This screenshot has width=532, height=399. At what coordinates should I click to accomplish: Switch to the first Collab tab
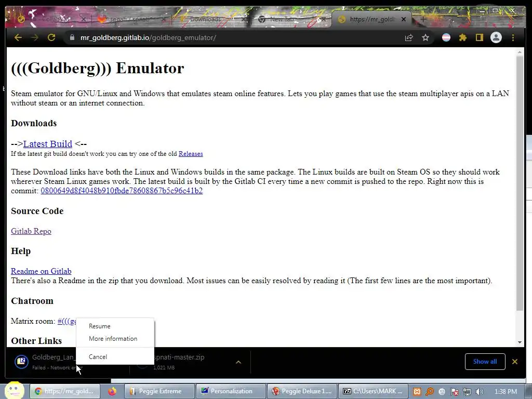pyautogui.click(x=51, y=19)
